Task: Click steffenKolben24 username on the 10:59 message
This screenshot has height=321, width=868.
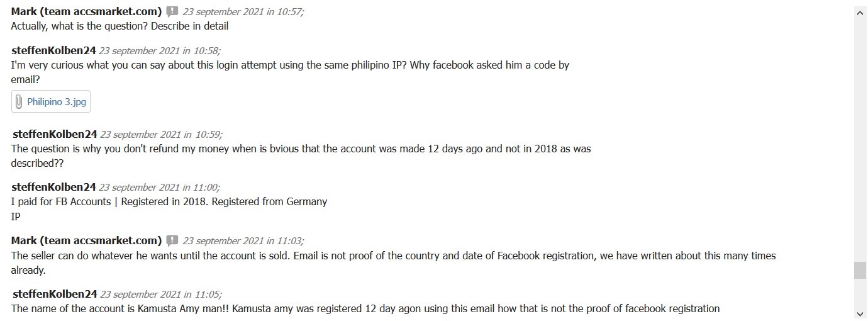Action: pos(55,133)
